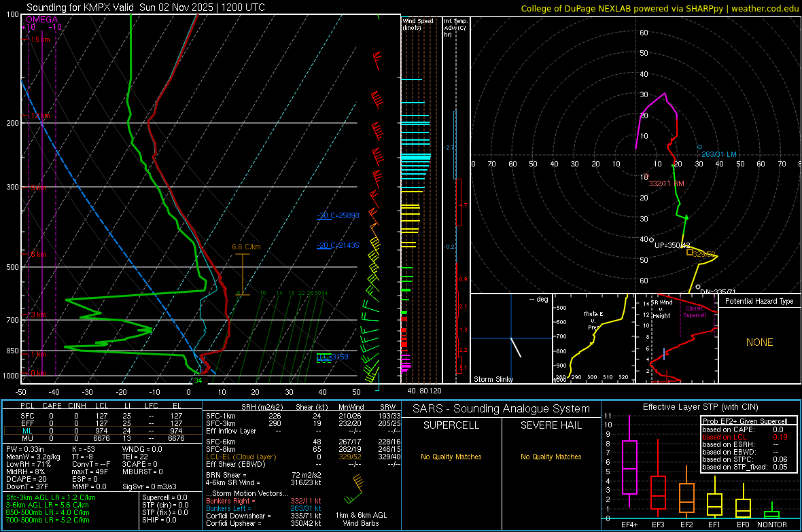Viewport: 802px width, 532px height.
Task: Click the -20 C=21435' level label
Action: [338, 245]
